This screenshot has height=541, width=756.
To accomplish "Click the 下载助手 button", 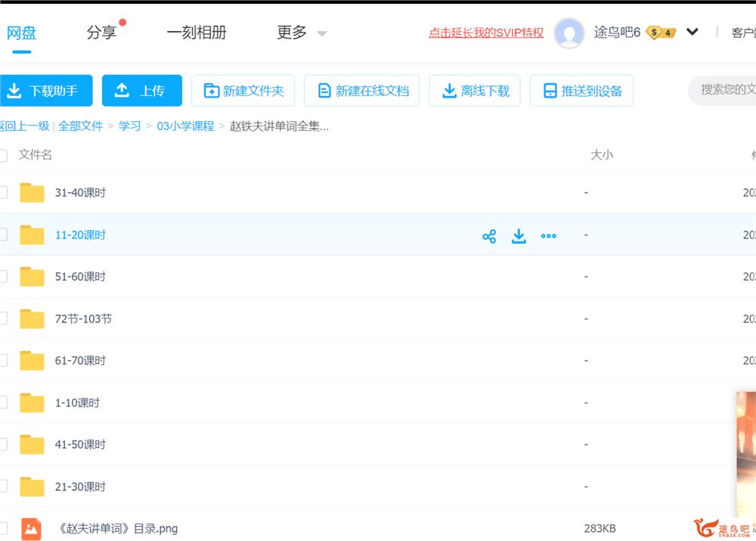I will 46,90.
